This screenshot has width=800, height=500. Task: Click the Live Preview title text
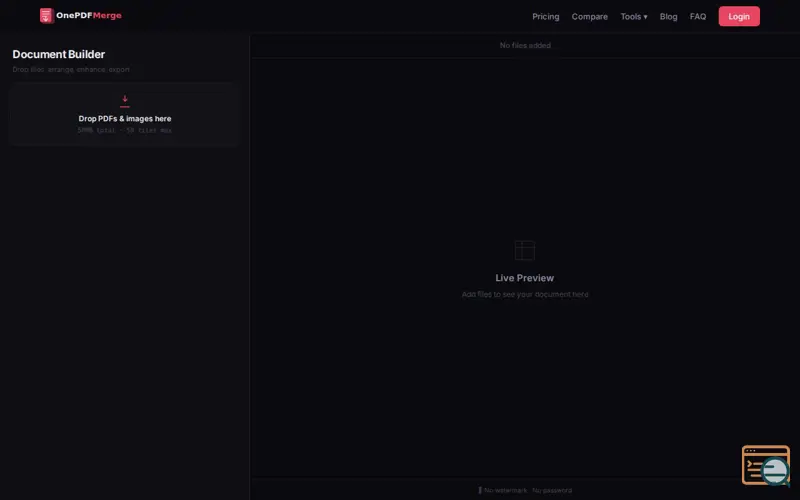click(524, 278)
